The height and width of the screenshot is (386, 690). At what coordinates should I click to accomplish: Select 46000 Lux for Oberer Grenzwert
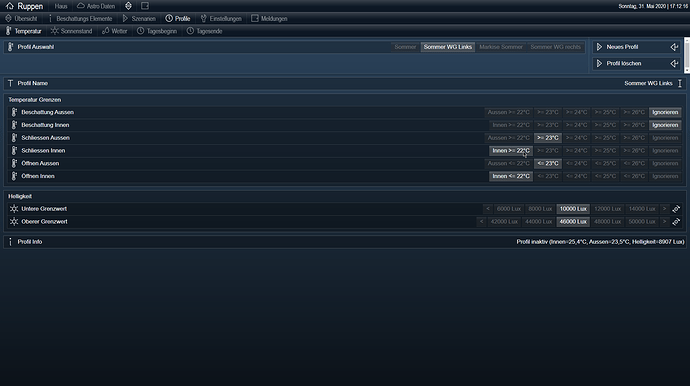click(x=573, y=222)
